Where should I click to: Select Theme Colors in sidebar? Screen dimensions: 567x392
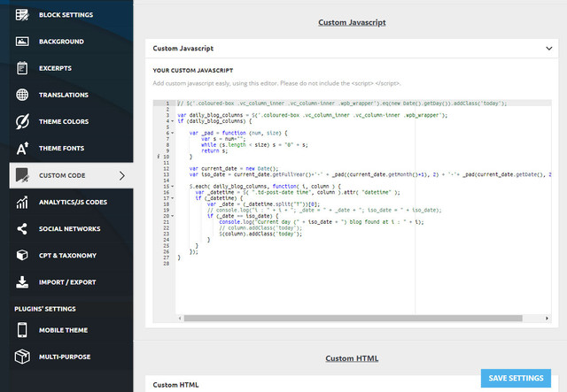click(x=71, y=121)
